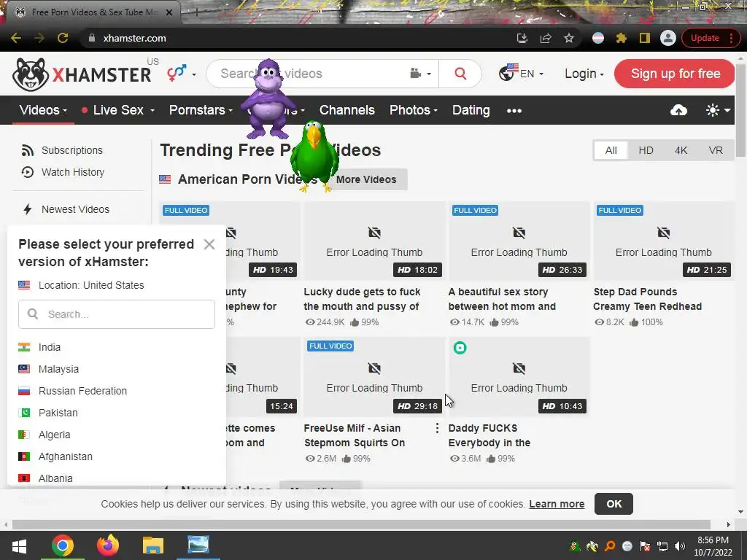Click the cloud upload icon
Image resolution: width=747 pixels, height=560 pixels.
(678, 111)
